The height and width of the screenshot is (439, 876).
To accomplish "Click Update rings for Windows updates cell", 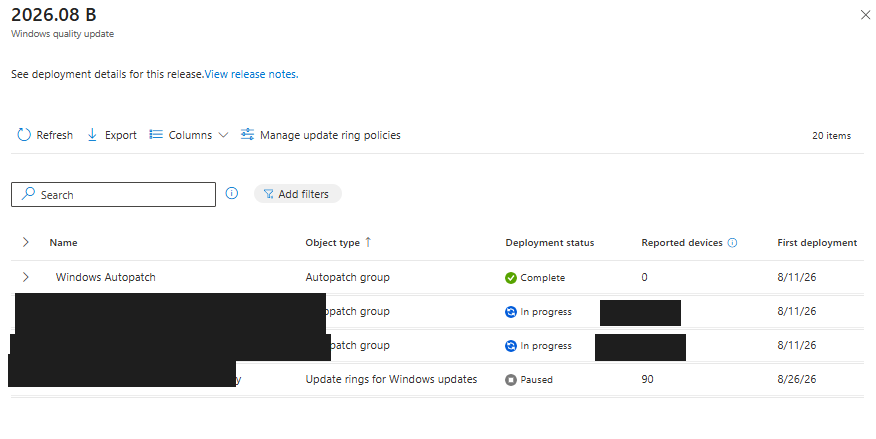I will pyautogui.click(x=391, y=379).
